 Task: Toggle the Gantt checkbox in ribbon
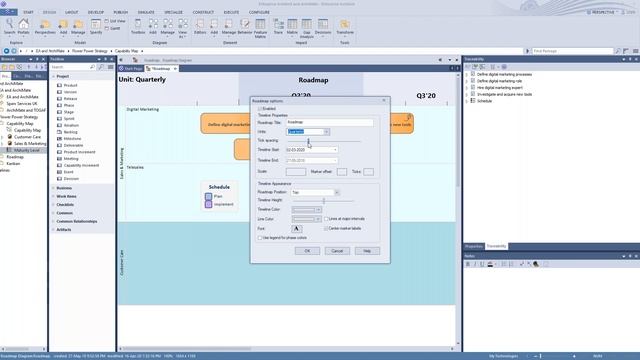point(107,29)
